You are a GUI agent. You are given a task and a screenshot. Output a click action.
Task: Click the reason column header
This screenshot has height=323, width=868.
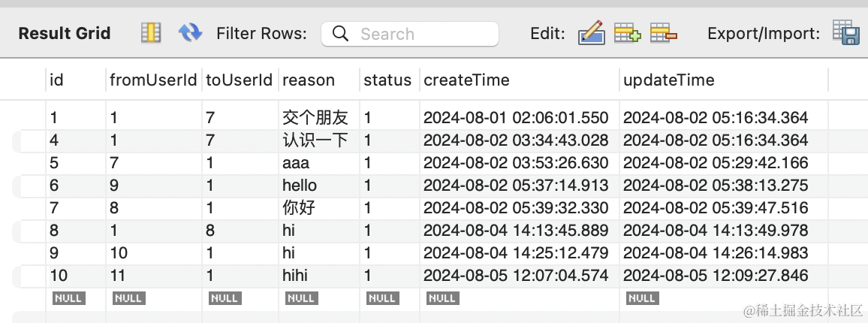pyautogui.click(x=319, y=80)
